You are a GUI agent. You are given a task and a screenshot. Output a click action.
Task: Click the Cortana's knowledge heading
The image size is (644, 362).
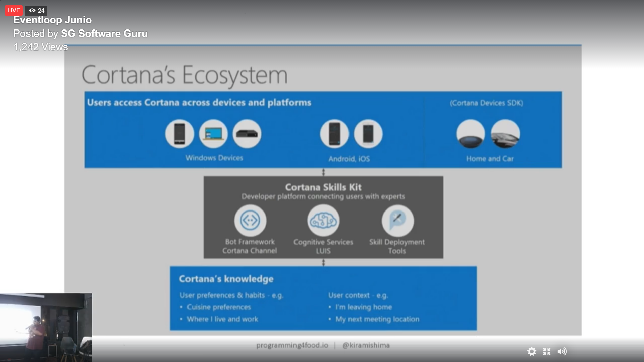pyautogui.click(x=226, y=279)
